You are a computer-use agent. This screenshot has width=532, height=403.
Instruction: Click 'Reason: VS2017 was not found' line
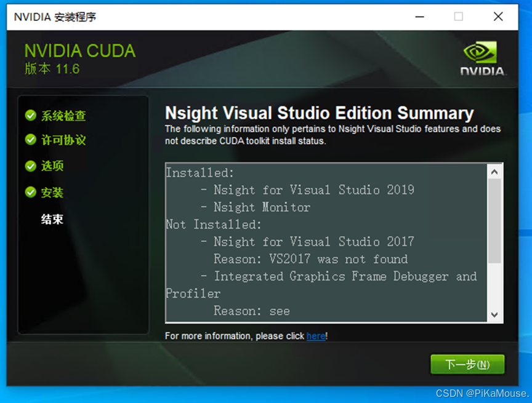tap(310, 259)
